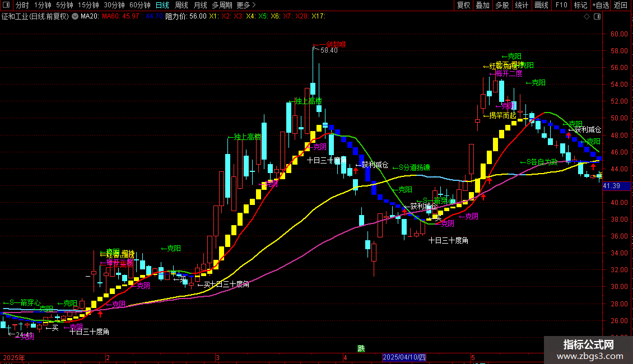
Task: Open the indicator dropdown beside 征和工业 title
Action: point(75,17)
